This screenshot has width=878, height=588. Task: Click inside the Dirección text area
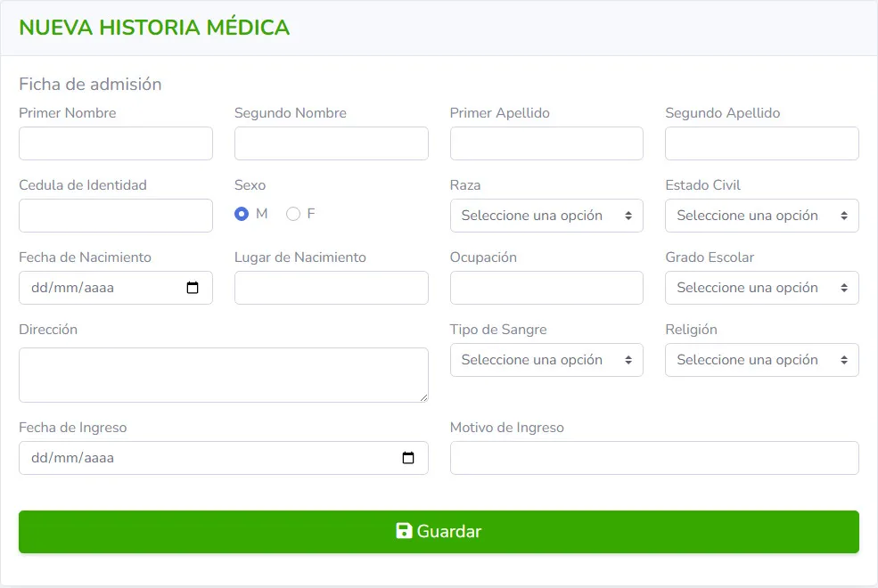click(223, 375)
